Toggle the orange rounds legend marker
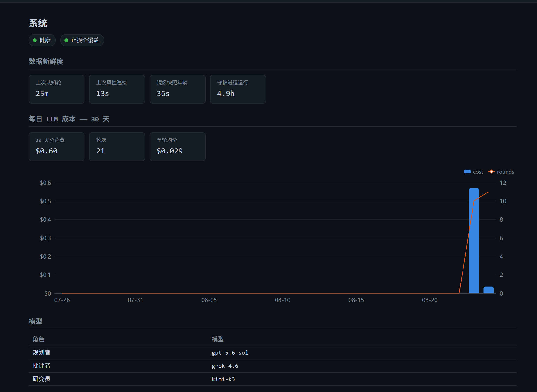 pos(491,172)
